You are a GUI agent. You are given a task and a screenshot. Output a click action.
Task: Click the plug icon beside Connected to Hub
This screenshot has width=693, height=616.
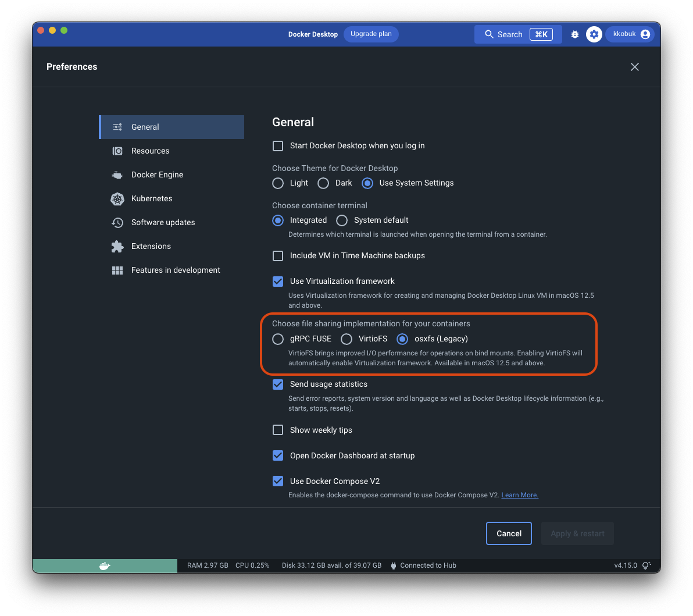pyautogui.click(x=394, y=565)
